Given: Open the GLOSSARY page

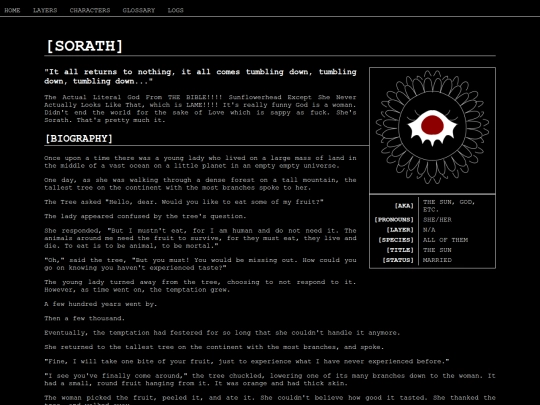Looking at the screenshot, I should (x=139, y=10).
